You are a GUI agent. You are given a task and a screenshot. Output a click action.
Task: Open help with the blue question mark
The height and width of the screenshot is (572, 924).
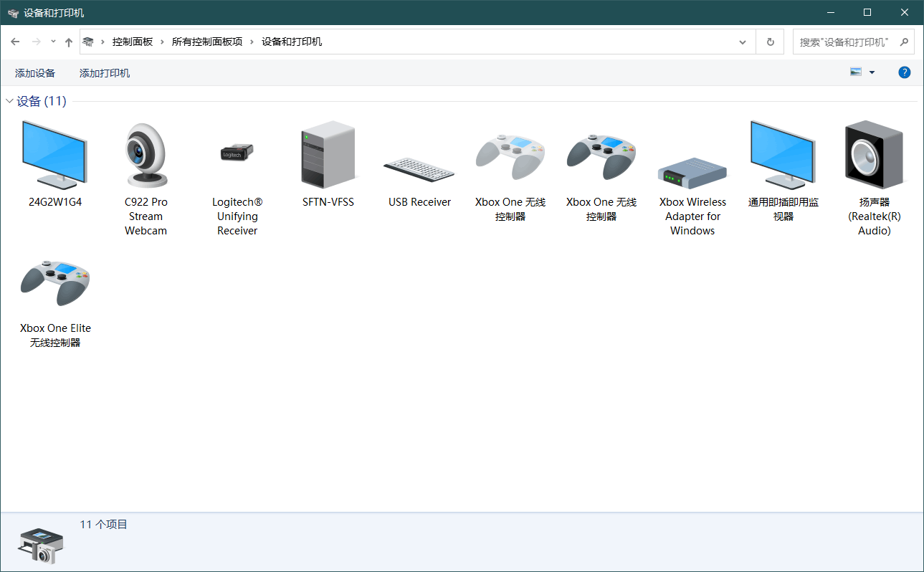point(905,72)
